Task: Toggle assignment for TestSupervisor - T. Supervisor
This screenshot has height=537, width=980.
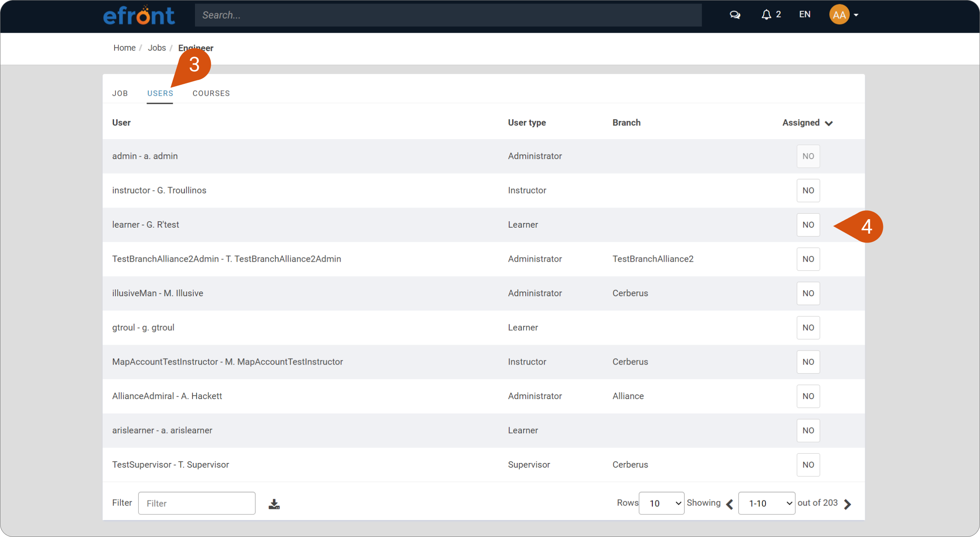Action: click(808, 465)
